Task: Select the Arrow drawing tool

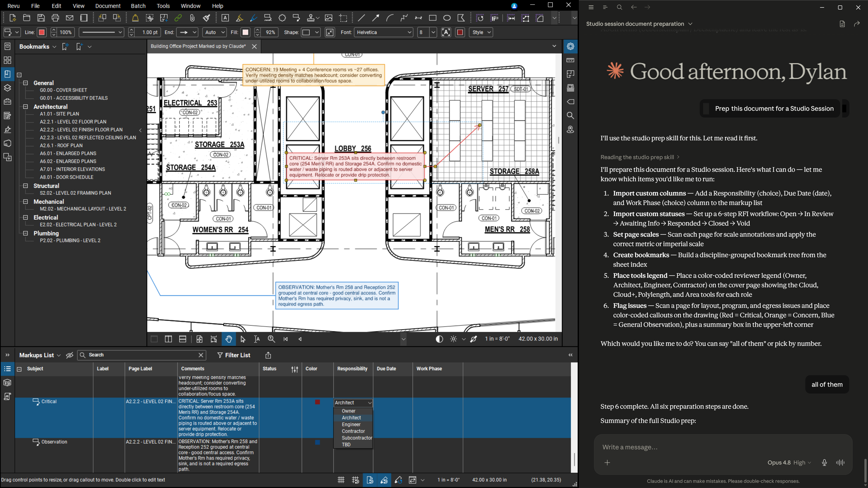Action: click(375, 18)
